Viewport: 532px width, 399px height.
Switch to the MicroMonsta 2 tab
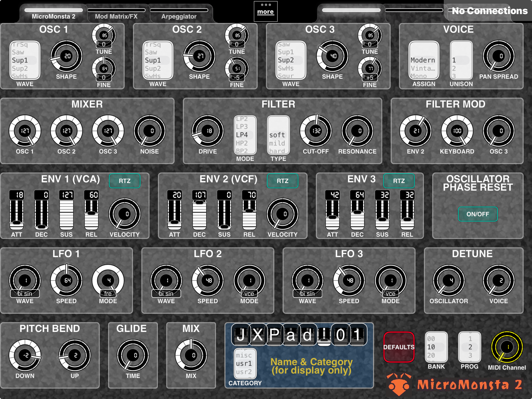[x=54, y=13]
